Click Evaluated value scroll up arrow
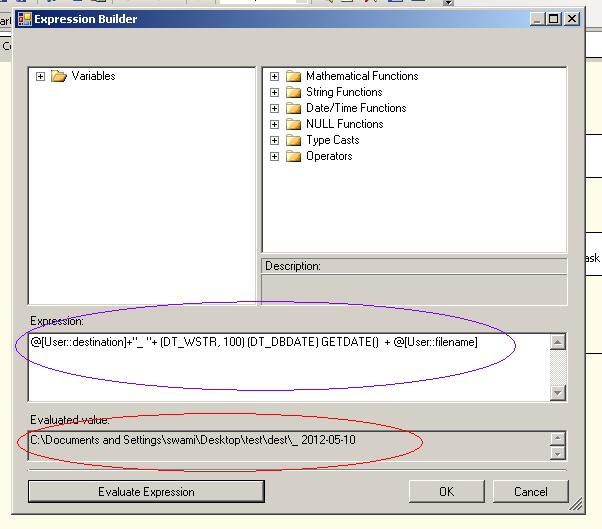This screenshot has height=529, width=602. (x=558, y=438)
